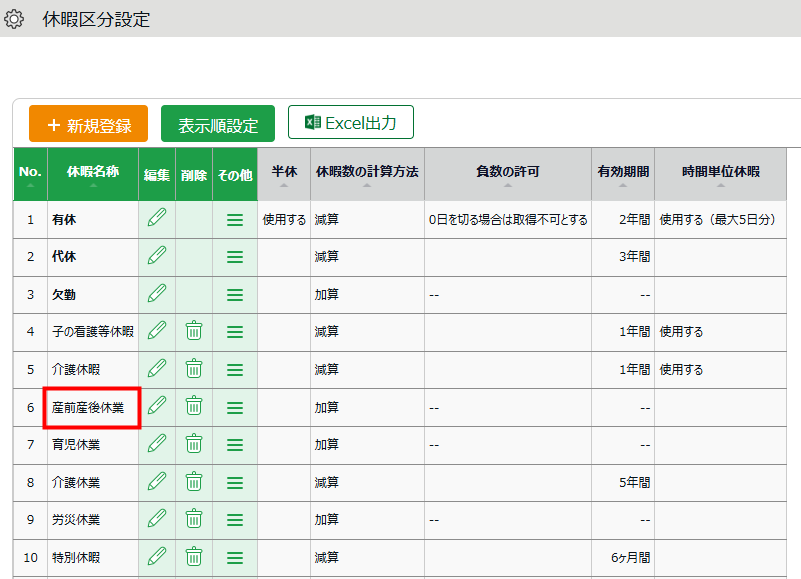Sort by 休暇名称 column header
This screenshot has width=801, height=579.
(x=93, y=174)
